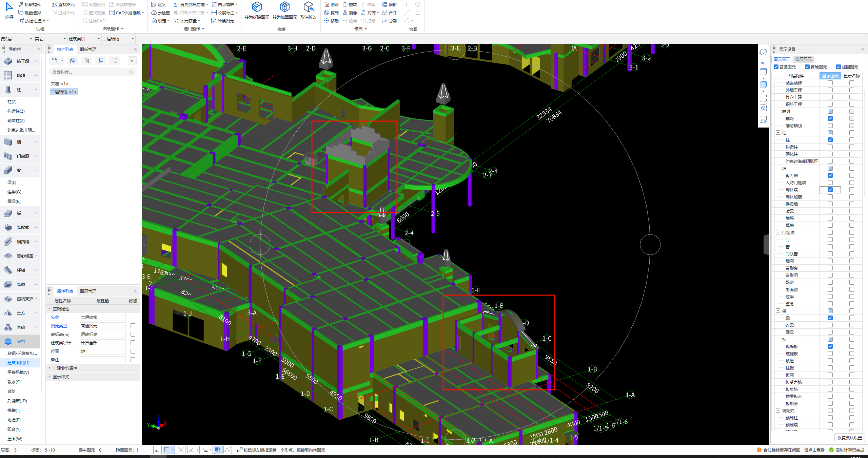Image resolution: width=868 pixels, height=458 pixels.
Task: Click the 拾取构件 tool
Action: (30, 4)
